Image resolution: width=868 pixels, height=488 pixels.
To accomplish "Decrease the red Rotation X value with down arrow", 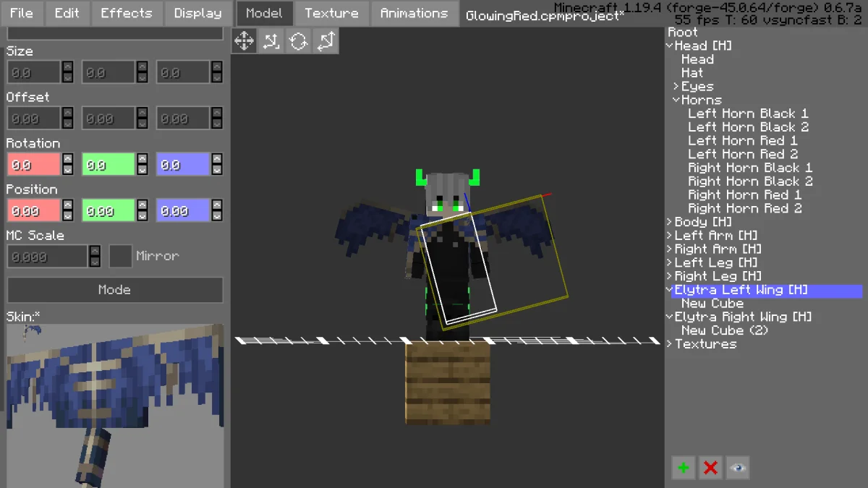I will click(68, 170).
